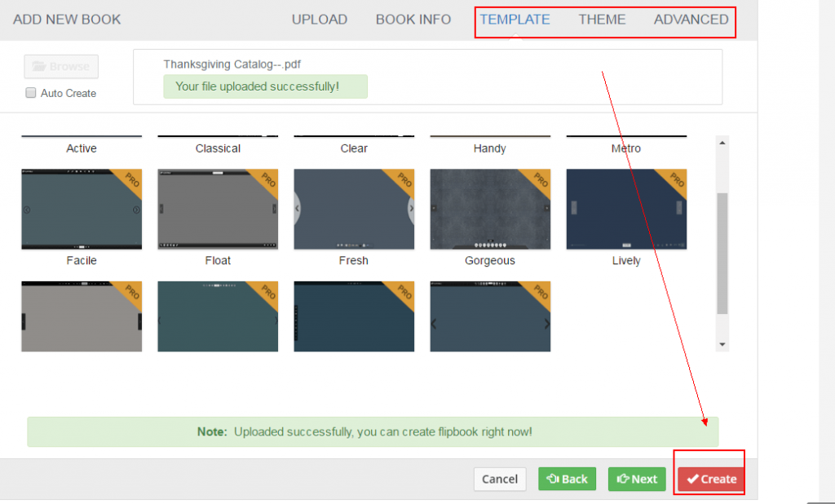Image resolution: width=835 pixels, height=504 pixels.
Task: Go back using the Back button
Action: 568,479
